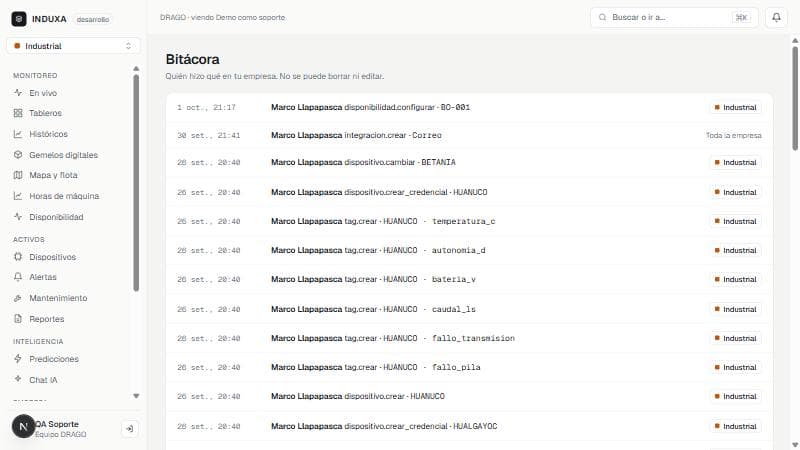Click the main page scrollbar thumb

[795, 98]
